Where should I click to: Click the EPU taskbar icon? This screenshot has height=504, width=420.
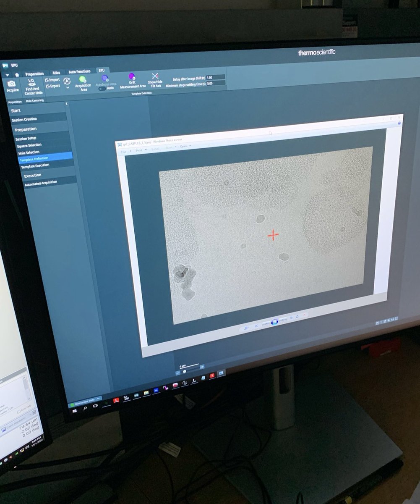(136, 395)
